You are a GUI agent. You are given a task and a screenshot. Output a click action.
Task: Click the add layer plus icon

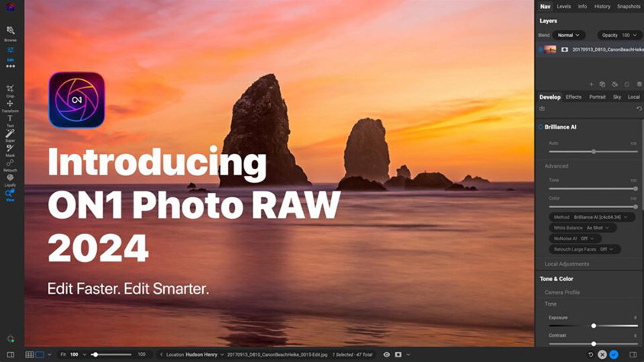coord(591,85)
